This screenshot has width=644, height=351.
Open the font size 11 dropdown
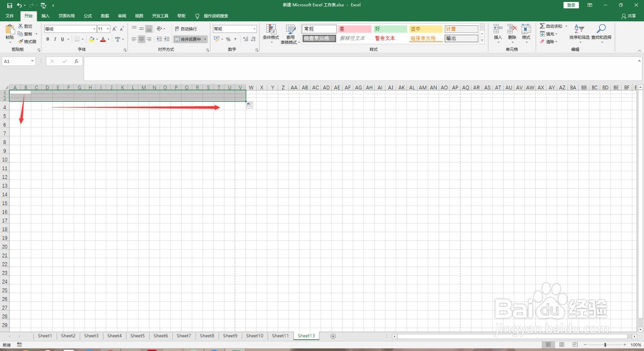click(x=108, y=29)
